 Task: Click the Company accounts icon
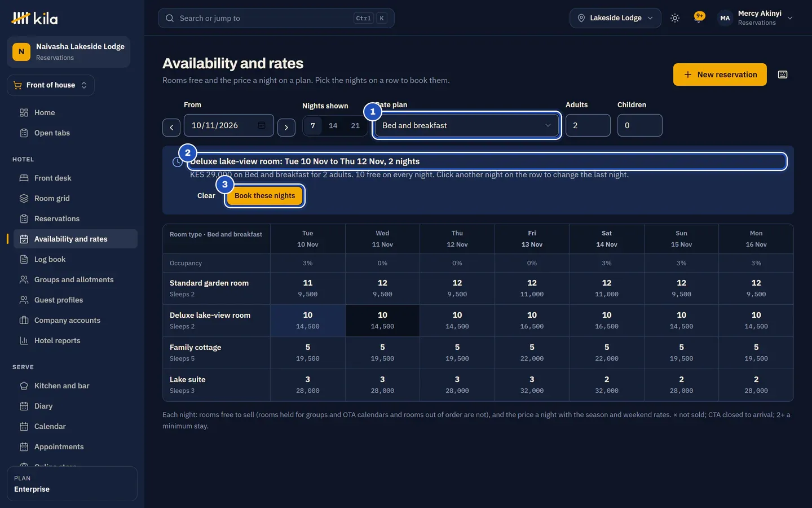(x=24, y=320)
